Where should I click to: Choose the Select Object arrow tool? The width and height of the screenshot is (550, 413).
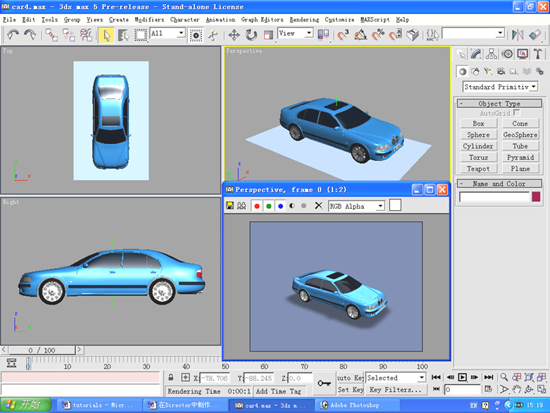coord(106,35)
